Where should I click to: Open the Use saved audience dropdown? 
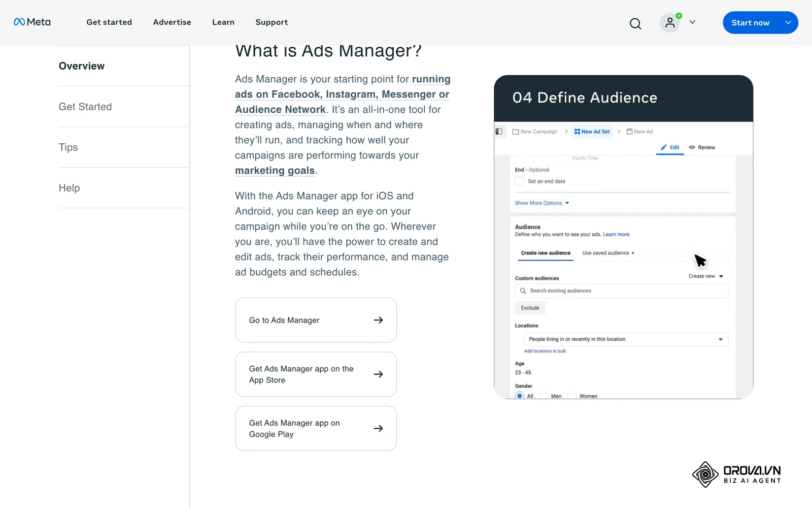[x=608, y=253]
